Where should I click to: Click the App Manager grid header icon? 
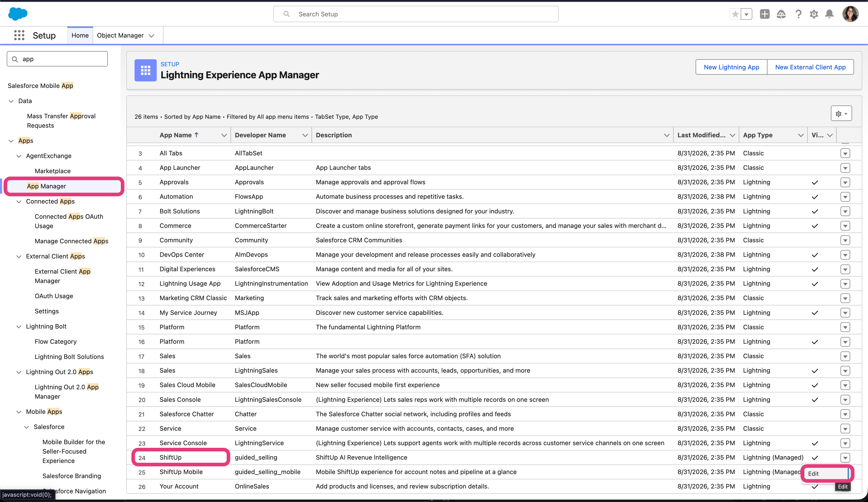(x=145, y=70)
